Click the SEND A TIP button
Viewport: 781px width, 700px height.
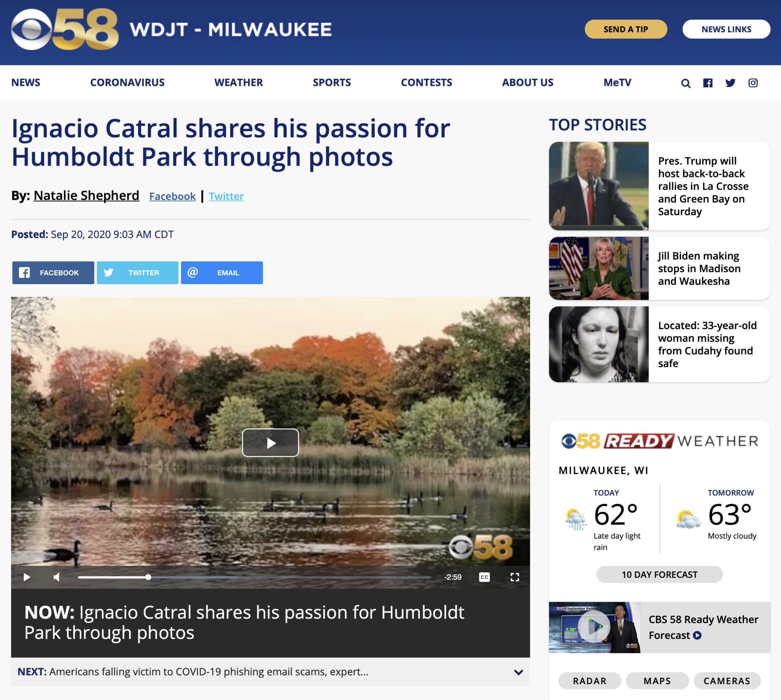[x=626, y=29]
